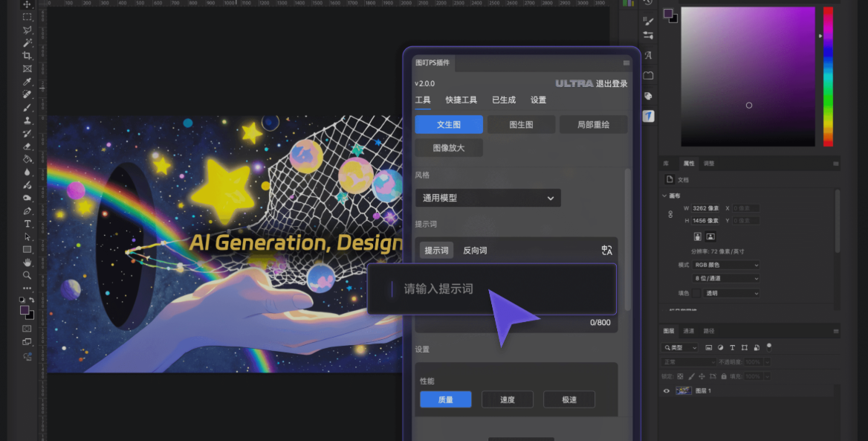This screenshot has height=441, width=868.
Task: Toggle width and height link
Action: (670, 214)
